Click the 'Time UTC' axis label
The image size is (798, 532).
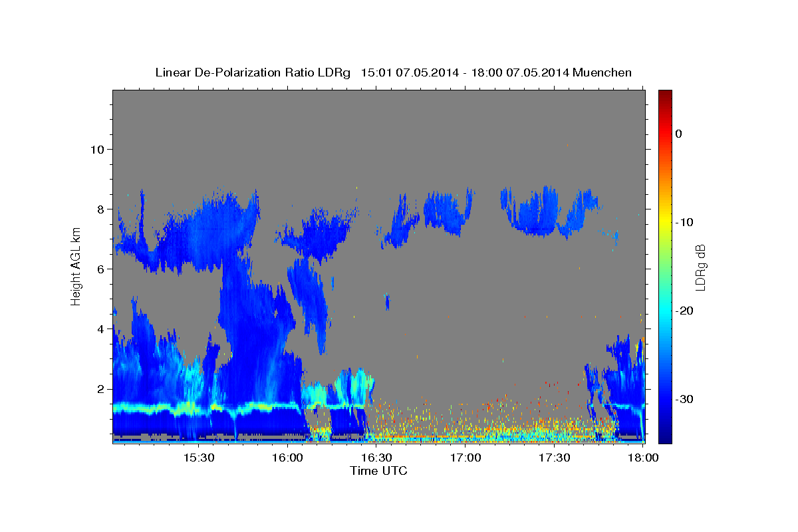[378, 471]
